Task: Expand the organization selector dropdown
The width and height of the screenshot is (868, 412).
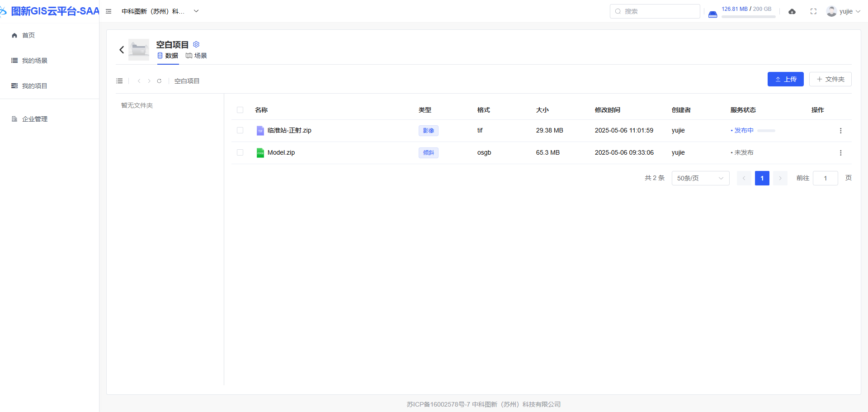Action: click(x=196, y=11)
